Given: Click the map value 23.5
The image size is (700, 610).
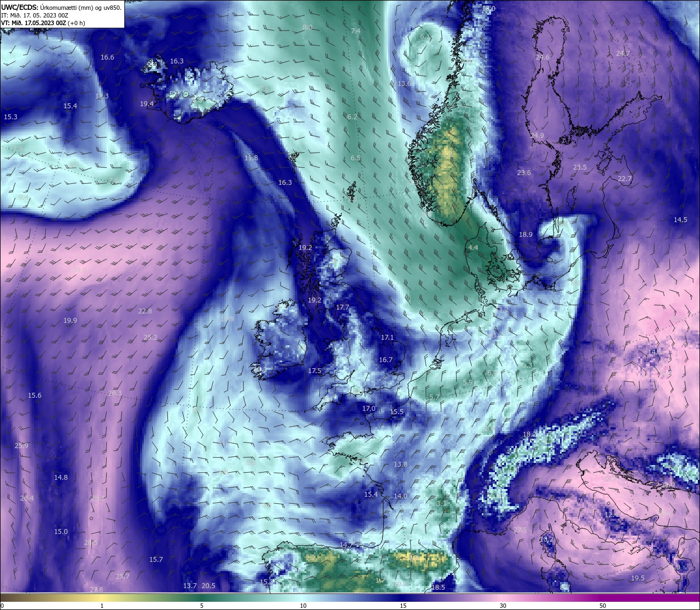Looking at the screenshot, I should 580,167.
